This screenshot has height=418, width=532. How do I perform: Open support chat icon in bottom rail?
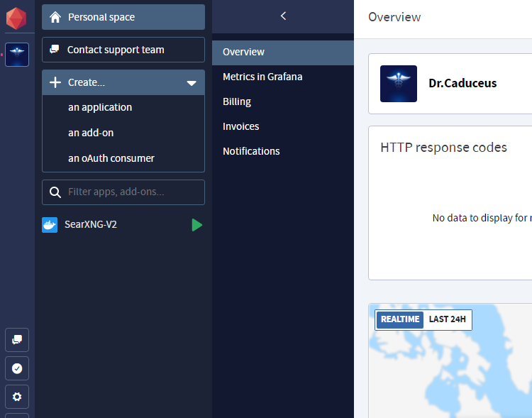pyautogui.click(x=17, y=339)
